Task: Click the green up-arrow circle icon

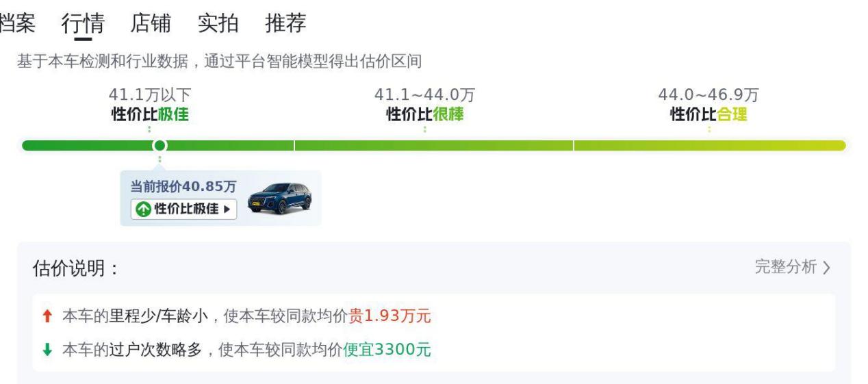Action: click(x=142, y=209)
